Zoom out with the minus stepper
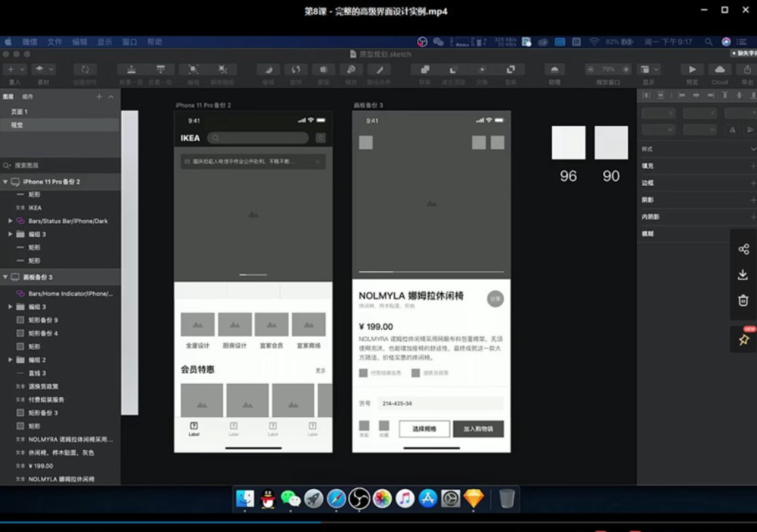 [591, 69]
